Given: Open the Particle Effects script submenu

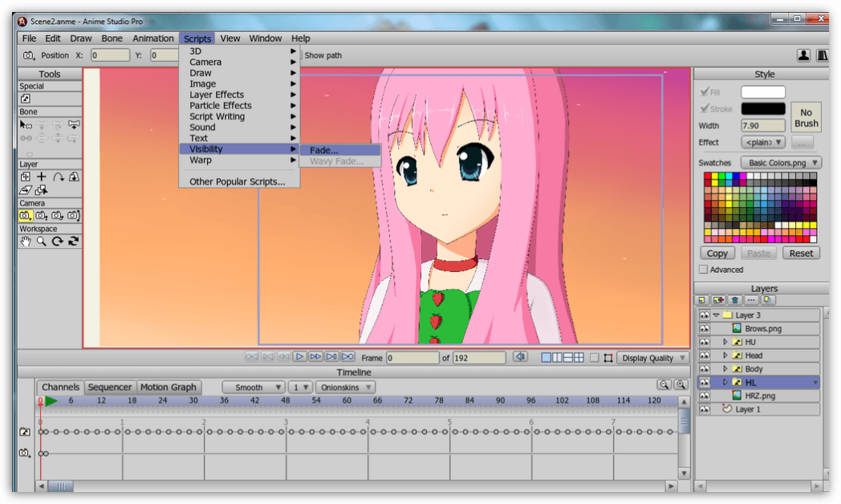Looking at the screenshot, I should coord(238,106).
